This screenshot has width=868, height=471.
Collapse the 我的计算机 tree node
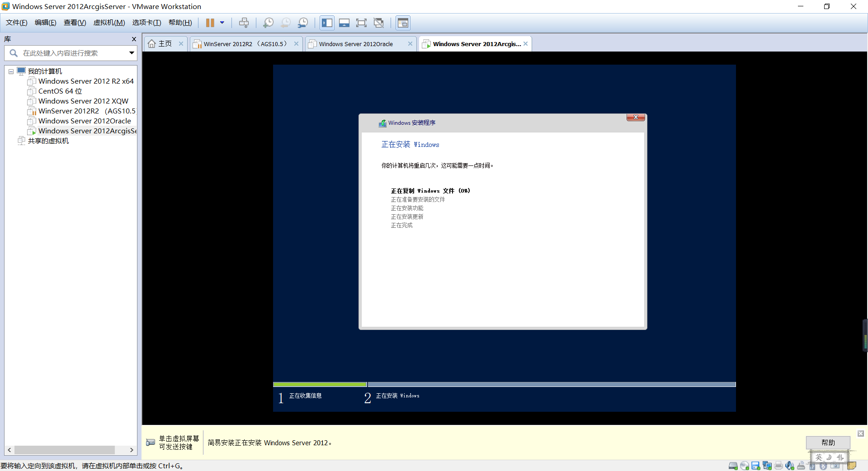click(x=11, y=71)
